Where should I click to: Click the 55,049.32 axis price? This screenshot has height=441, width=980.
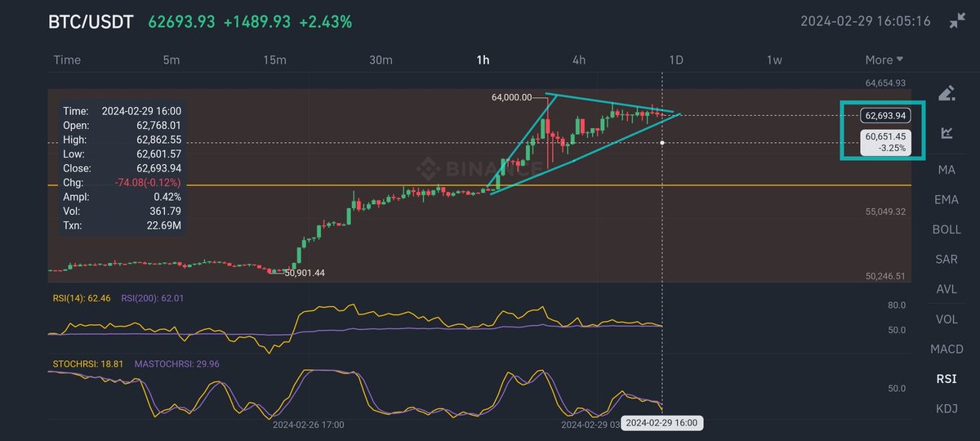(886, 212)
